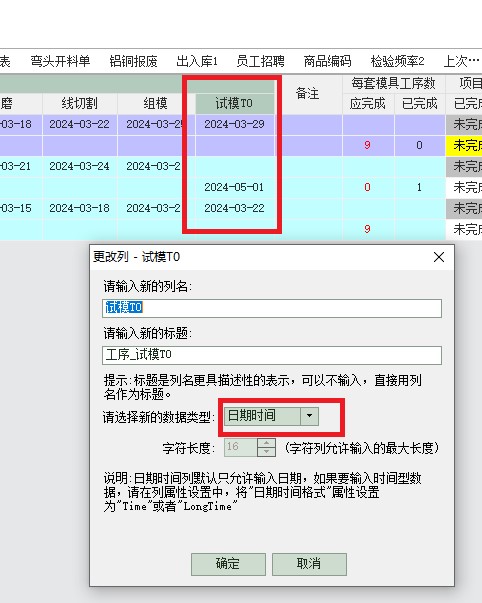The width and height of the screenshot is (482, 603).
Task: Select the 已完成 cell showing 1
Action: 420,187
